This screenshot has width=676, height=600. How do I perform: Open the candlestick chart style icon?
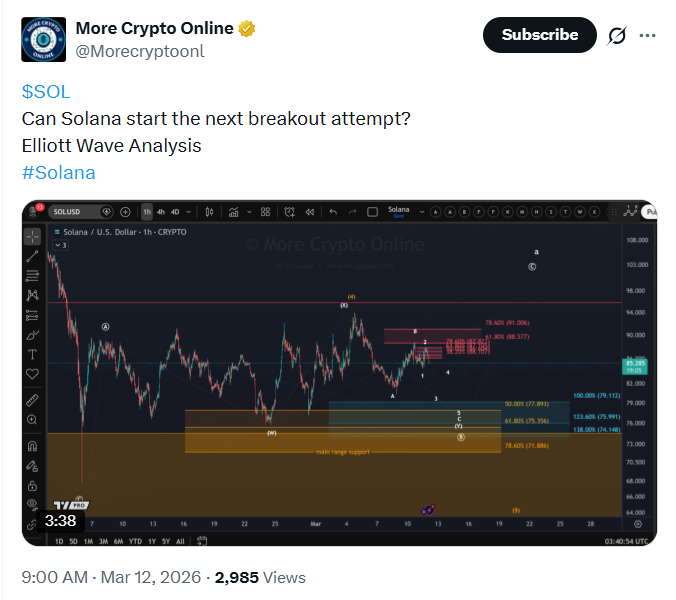click(x=210, y=212)
